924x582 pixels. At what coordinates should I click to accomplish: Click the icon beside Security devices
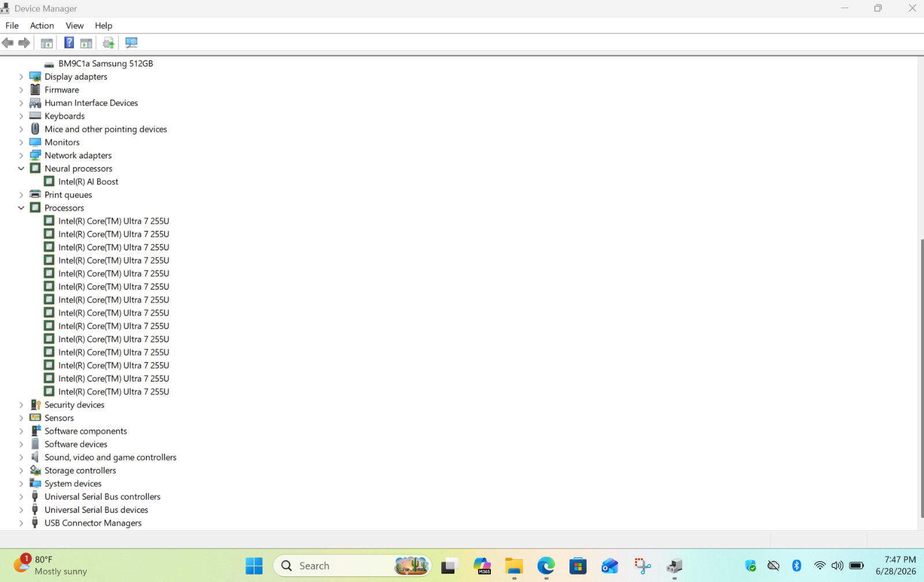pos(35,405)
